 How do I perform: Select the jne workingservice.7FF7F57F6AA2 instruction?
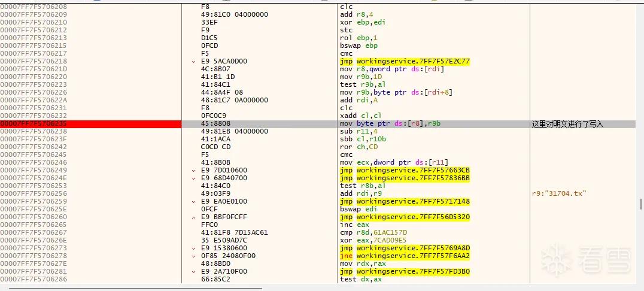(405, 256)
